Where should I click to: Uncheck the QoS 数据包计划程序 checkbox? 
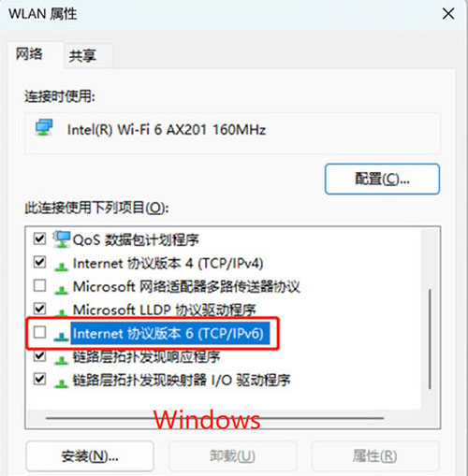coord(39,238)
